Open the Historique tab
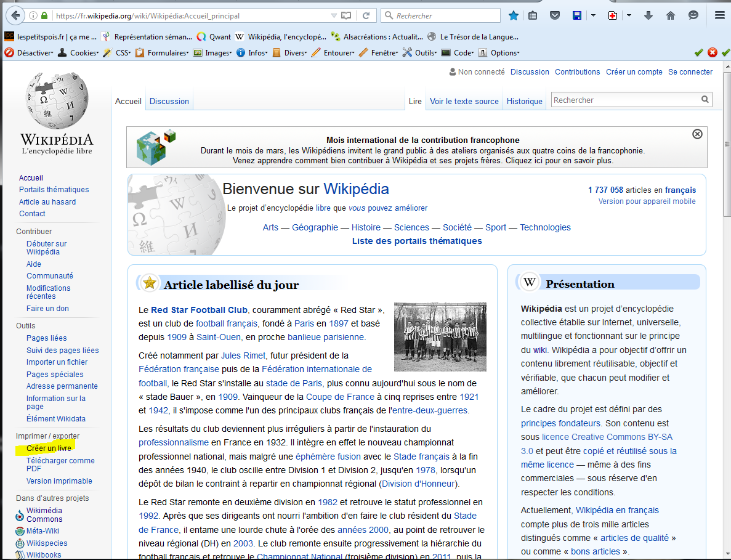The image size is (731, 560). [524, 101]
